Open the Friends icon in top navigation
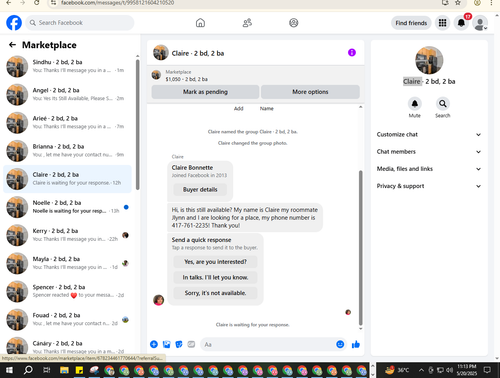The height and width of the screenshot is (378, 500). [x=247, y=23]
